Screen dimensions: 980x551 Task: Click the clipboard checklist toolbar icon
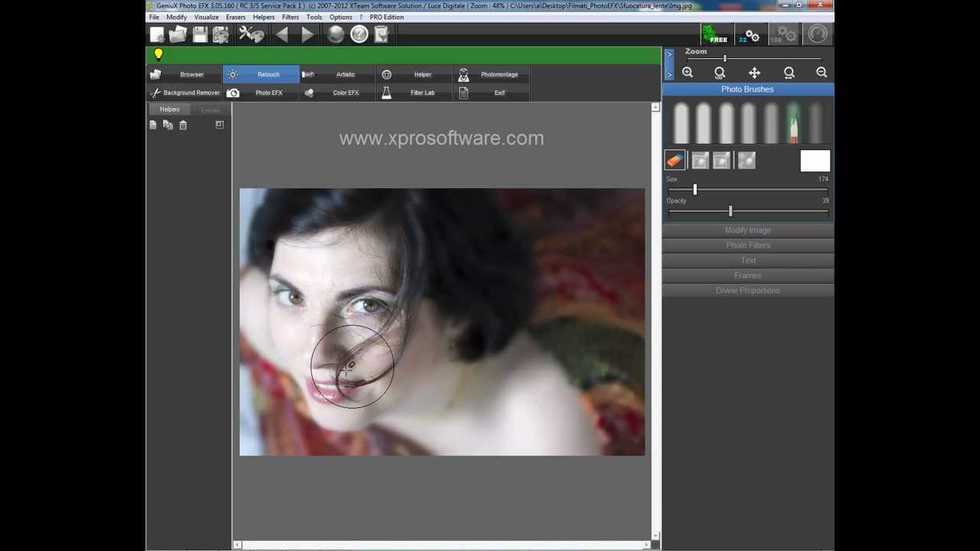(381, 34)
